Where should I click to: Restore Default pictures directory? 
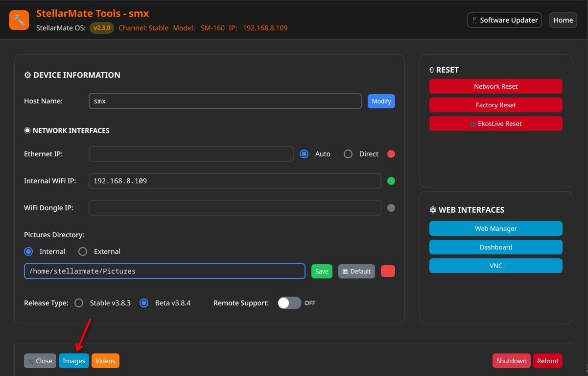click(x=356, y=271)
